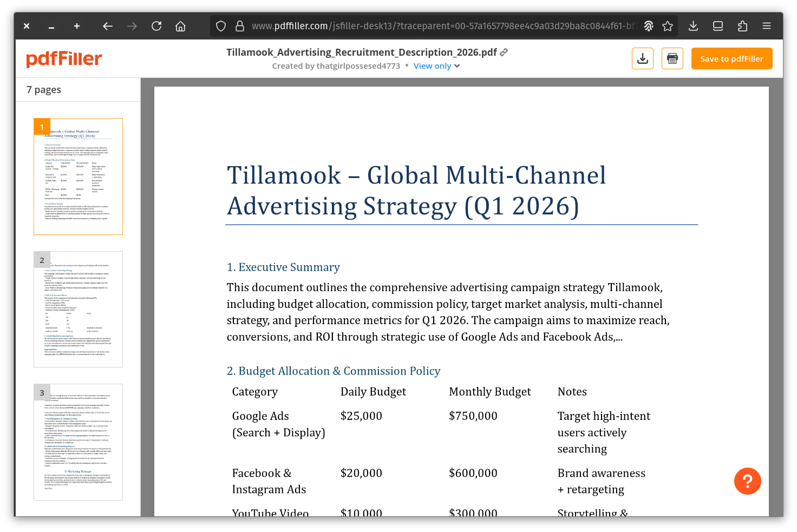Viewport: 797px width, 532px height.
Task: Go forward using the forward arrow
Action: 132,26
